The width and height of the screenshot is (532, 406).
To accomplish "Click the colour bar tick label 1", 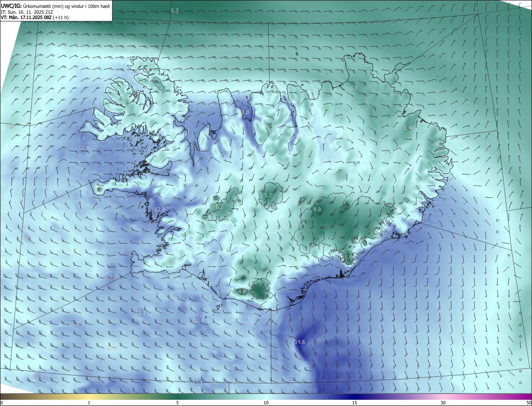I will pos(89,403).
